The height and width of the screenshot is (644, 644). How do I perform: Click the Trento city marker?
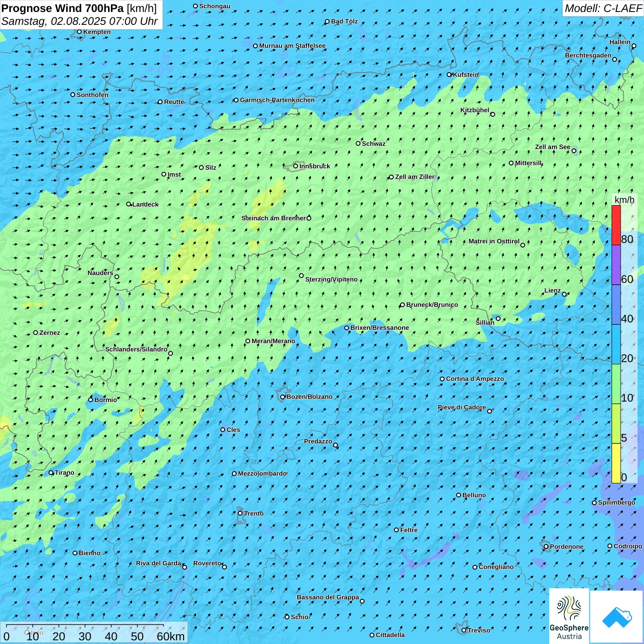coord(240,513)
